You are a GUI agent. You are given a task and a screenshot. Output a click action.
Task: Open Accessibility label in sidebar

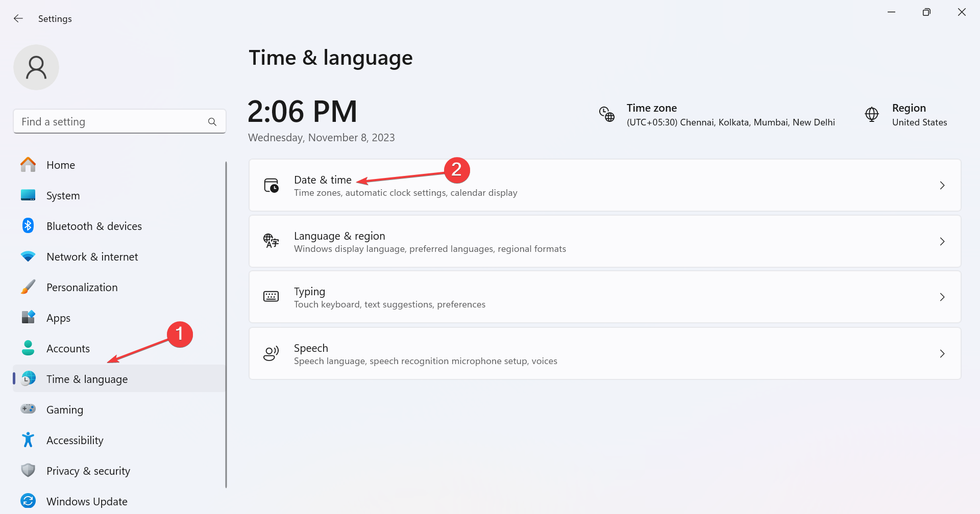tap(75, 441)
